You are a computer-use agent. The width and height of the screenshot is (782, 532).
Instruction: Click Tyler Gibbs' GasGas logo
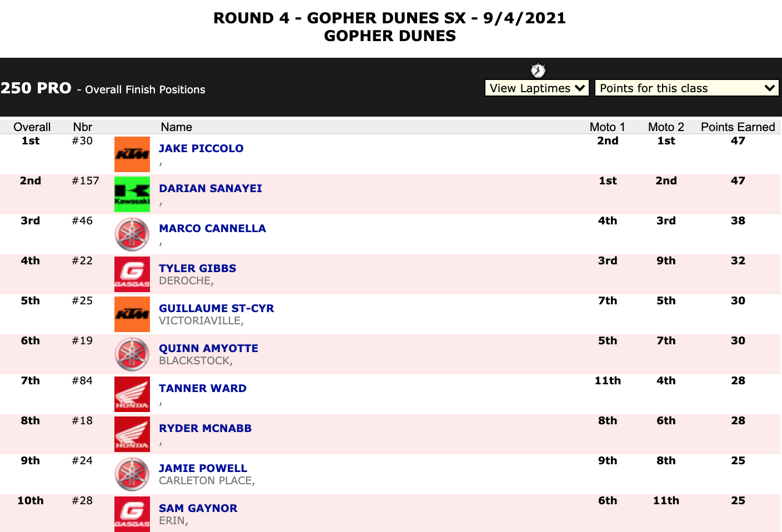click(x=132, y=274)
